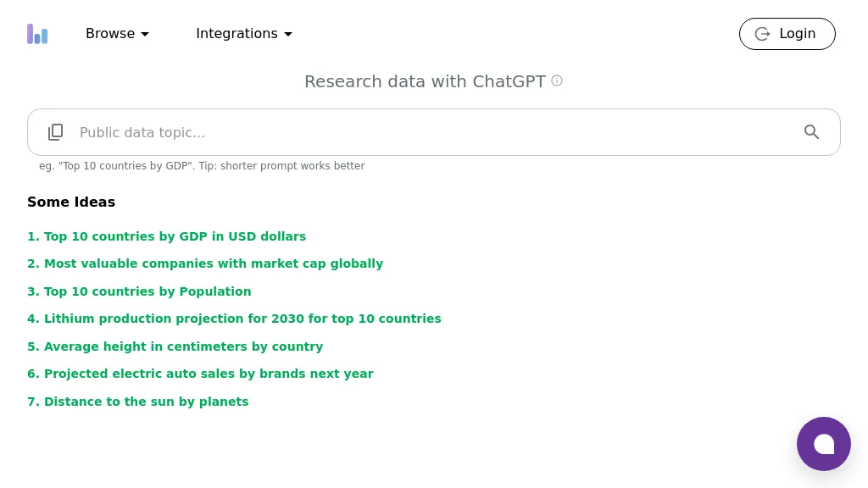This screenshot has width=868, height=488.
Task: Click the public data topic input field
Action: (339, 132)
